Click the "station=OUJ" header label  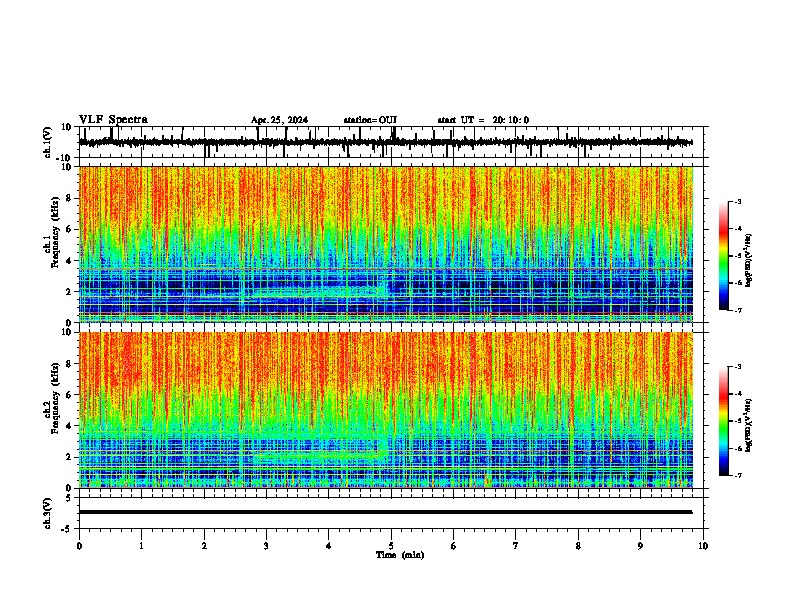(370, 120)
